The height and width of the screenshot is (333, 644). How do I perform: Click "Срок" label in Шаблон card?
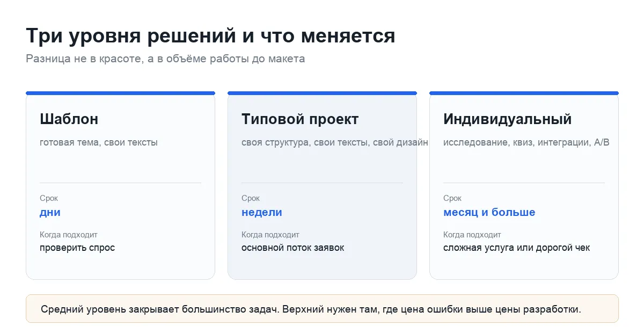49,198
